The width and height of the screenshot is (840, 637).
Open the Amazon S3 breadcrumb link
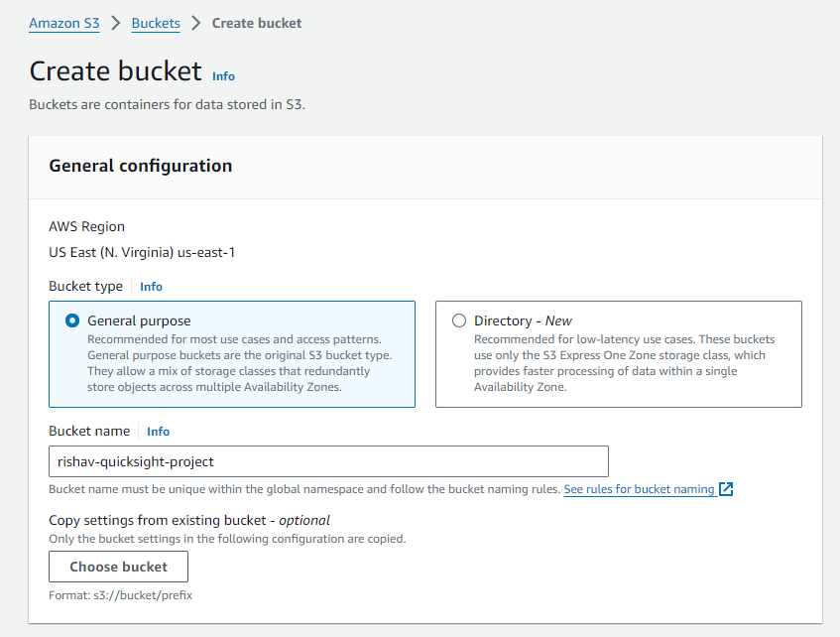coord(64,23)
